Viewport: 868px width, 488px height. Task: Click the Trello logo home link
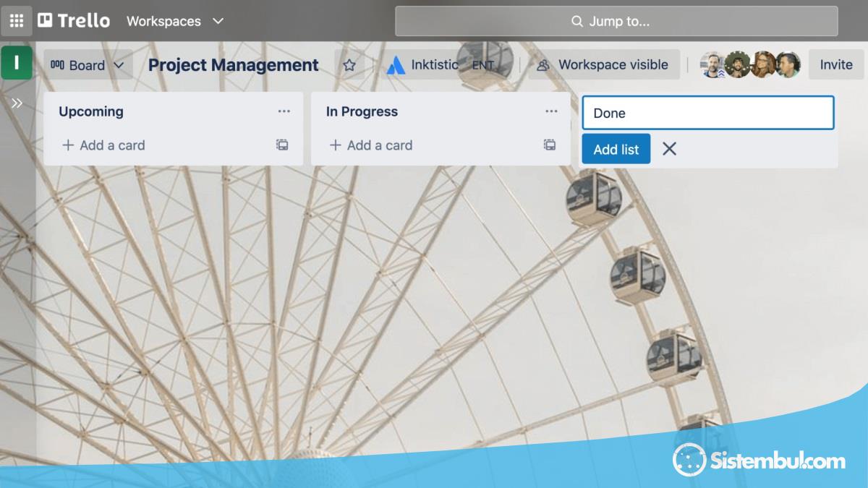[74, 21]
